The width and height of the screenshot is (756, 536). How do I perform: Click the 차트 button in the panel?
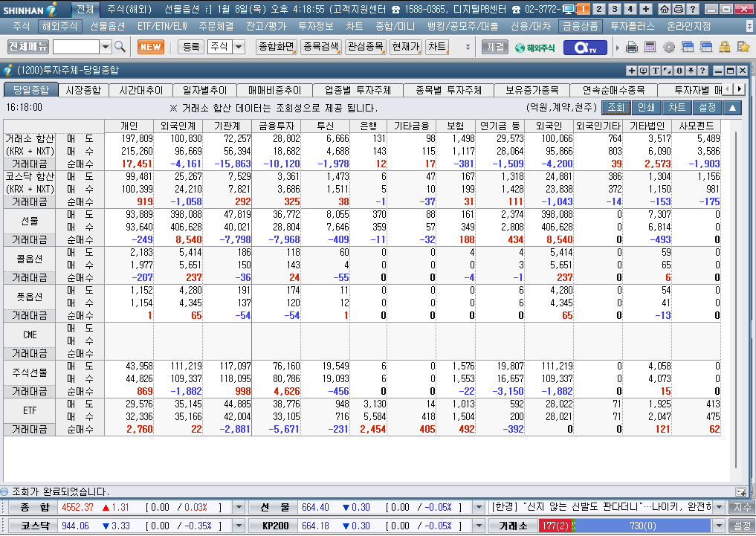pyautogui.click(x=677, y=108)
